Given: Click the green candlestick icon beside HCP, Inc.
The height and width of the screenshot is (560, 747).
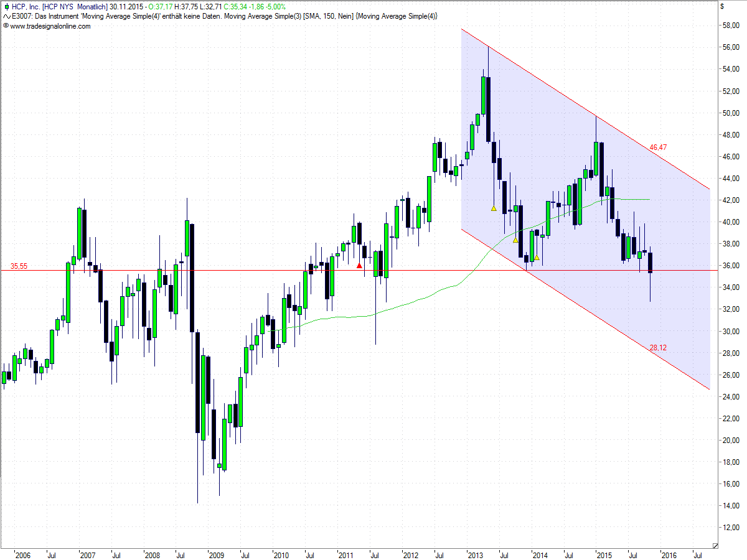Looking at the screenshot, I should tap(6, 7).
